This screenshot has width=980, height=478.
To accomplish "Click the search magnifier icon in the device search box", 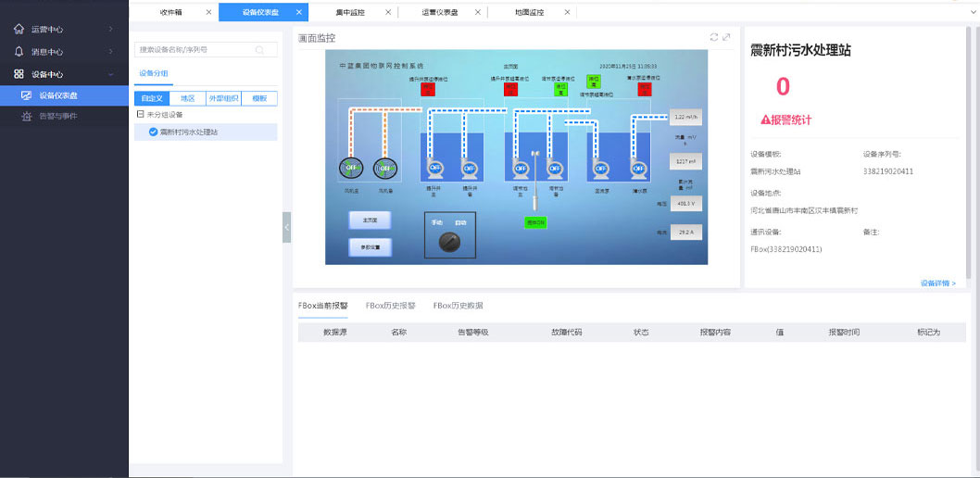I will coord(260,49).
